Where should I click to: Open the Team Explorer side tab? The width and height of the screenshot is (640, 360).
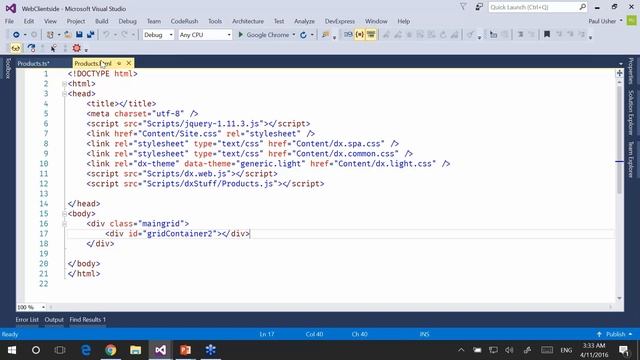coord(631,160)
